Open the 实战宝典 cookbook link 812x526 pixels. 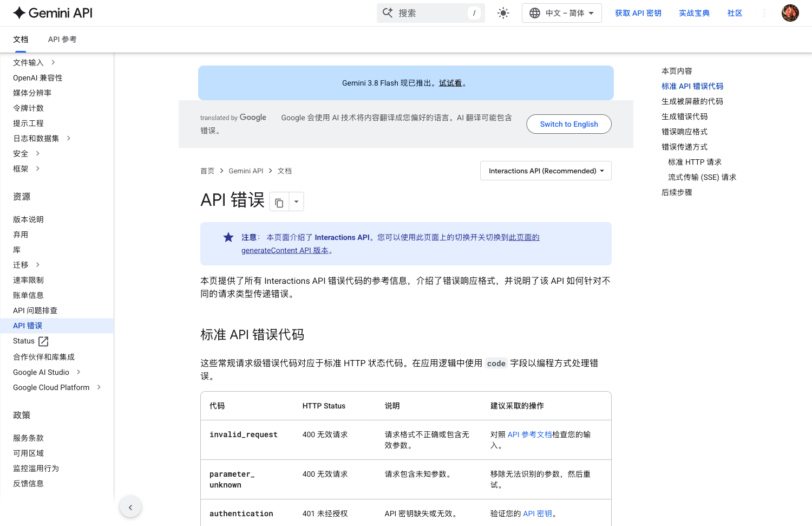point(695,13)
